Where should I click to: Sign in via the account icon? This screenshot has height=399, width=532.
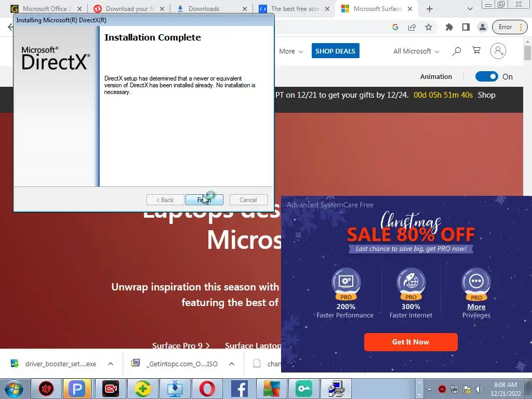498,51
